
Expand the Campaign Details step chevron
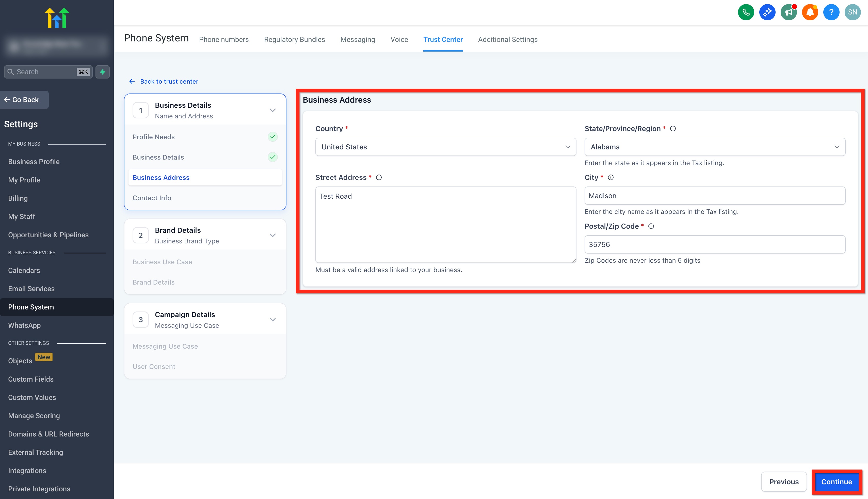[273, 320]
